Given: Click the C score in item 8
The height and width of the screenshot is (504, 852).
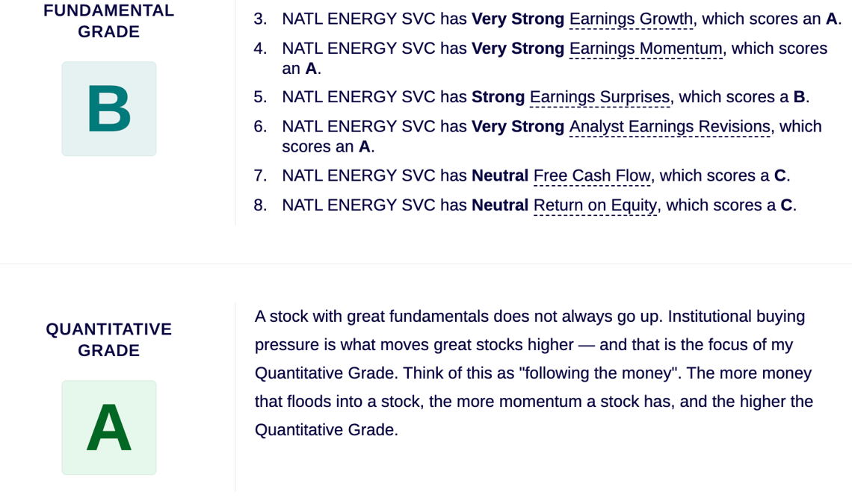Looking at the screenshot, I should click(x=786, y=205).
